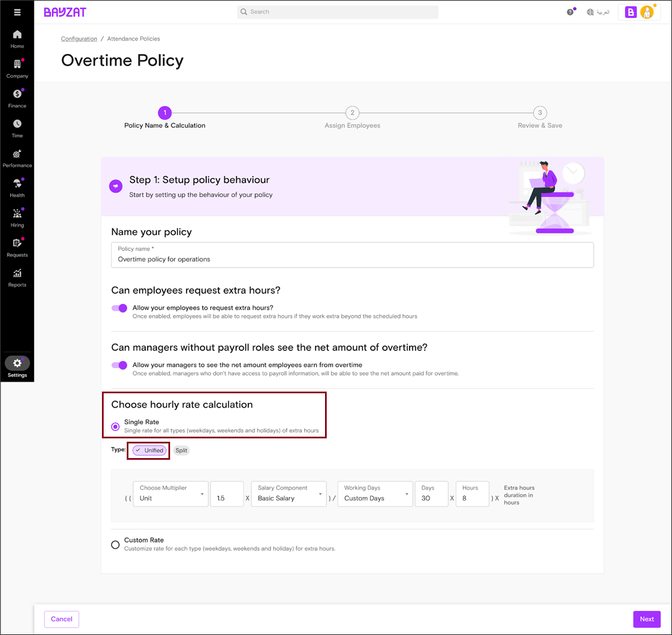The width and height of the screenshot is (672, 635).
Task: Open the Working Days dropdown
Action: [375, 494]
